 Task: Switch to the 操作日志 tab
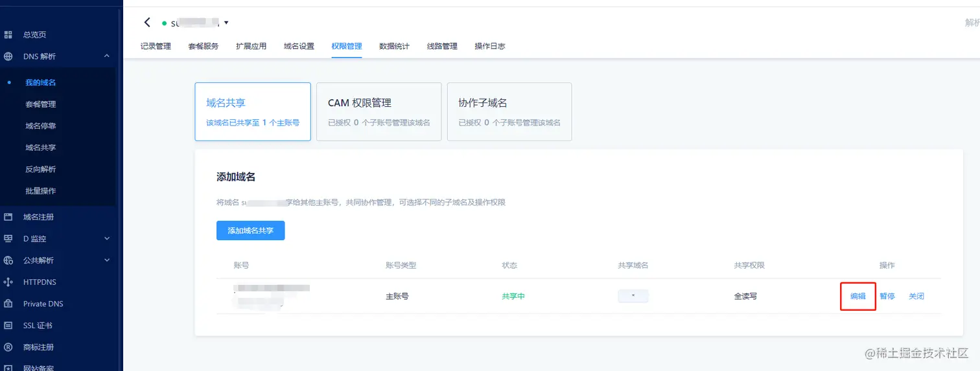click(x=490, y=47)
